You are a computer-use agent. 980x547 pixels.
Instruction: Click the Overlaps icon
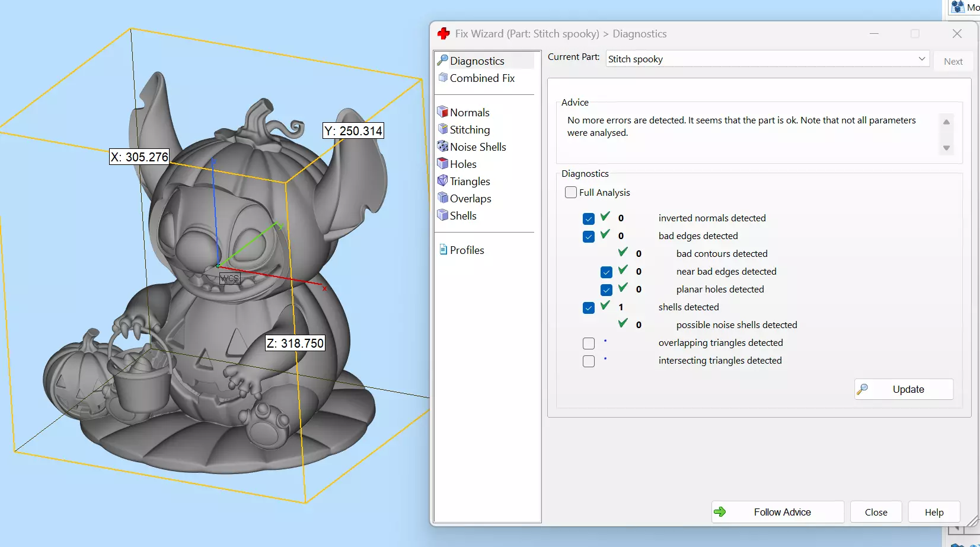click(x=442, y=198)
